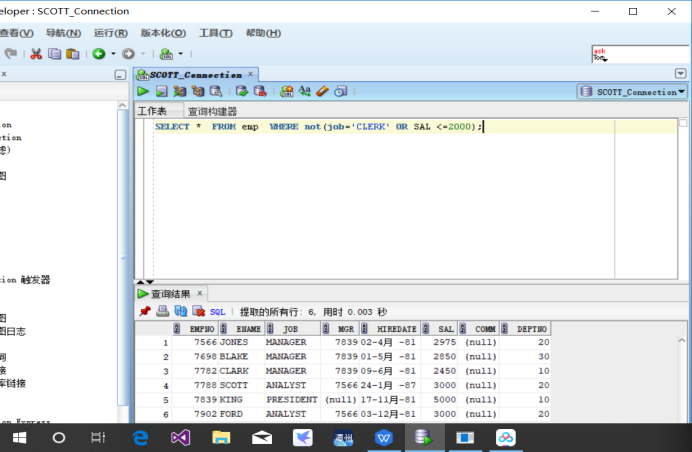Open File Explorer from the taskbar
This screenshot has width=692, height=452.
tap(221, 437)
